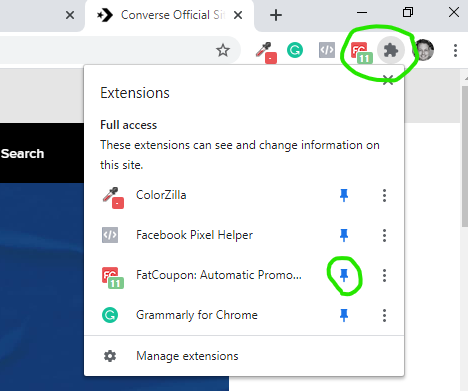Open a new tab with the plus button

point(276,15)
